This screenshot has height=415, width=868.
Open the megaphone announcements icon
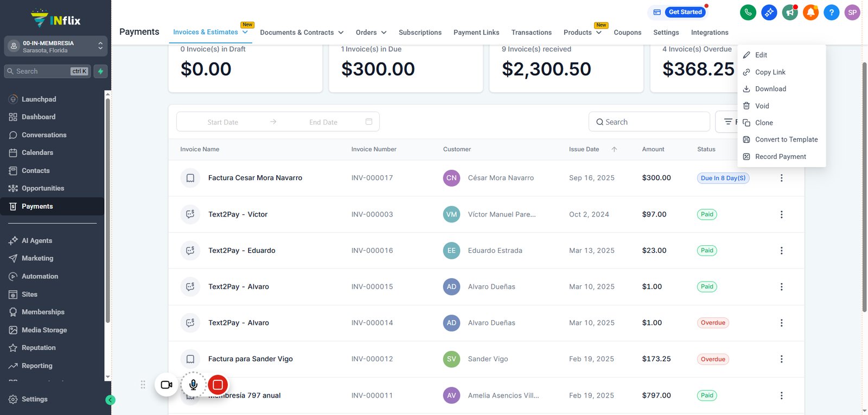pos(790,12)
